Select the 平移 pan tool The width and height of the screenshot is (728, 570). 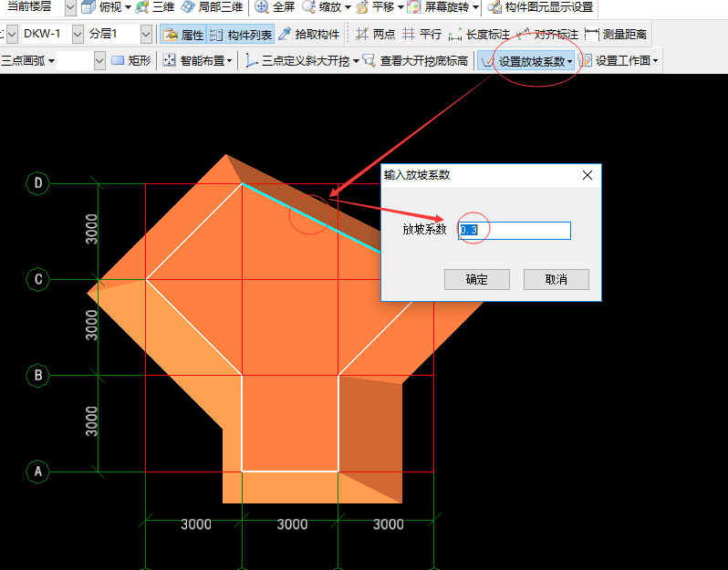(375, 7)
